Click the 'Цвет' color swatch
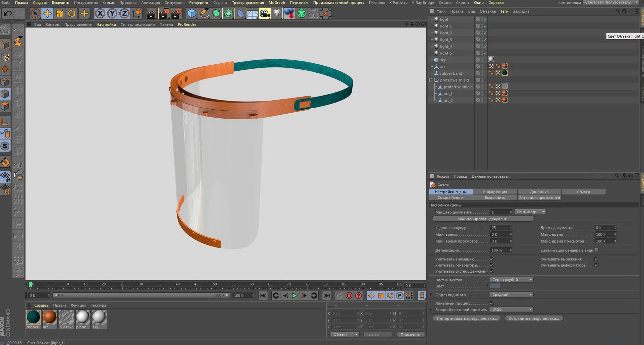The image size is (644, 345). click(x=495, y=286)
